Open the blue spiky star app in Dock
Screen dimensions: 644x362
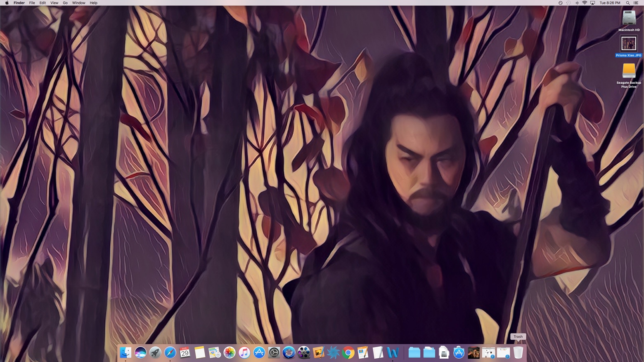point(334,353)
